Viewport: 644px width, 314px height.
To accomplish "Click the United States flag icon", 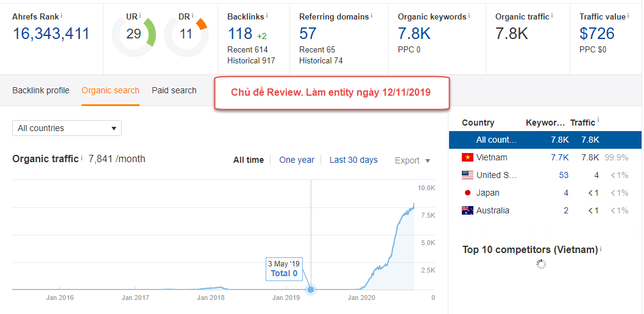I will (x=467, y=175).
